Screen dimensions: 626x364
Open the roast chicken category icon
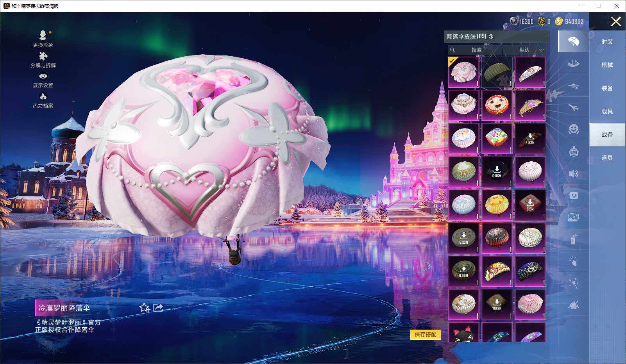[573, 305]
